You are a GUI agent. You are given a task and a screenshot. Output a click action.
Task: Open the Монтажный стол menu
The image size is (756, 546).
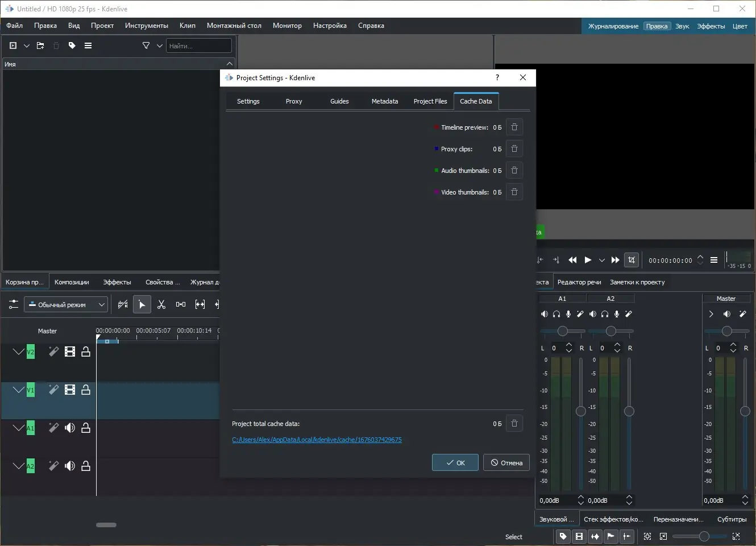pos(234,26)
